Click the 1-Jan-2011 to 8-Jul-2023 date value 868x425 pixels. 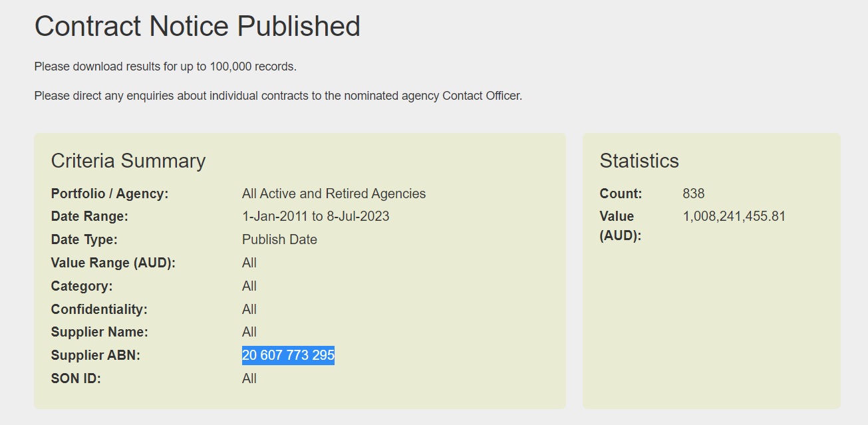point(315,216)
